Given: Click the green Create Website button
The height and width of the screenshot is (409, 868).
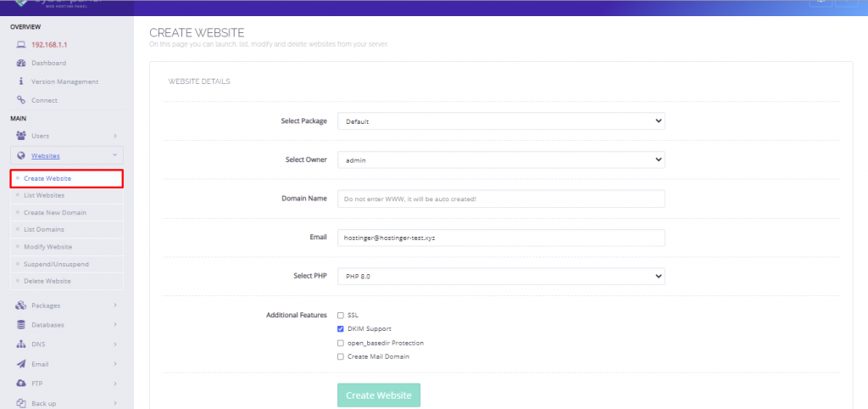Looking at the screenshot, I should pyautogui.click(x=379, y=395).
